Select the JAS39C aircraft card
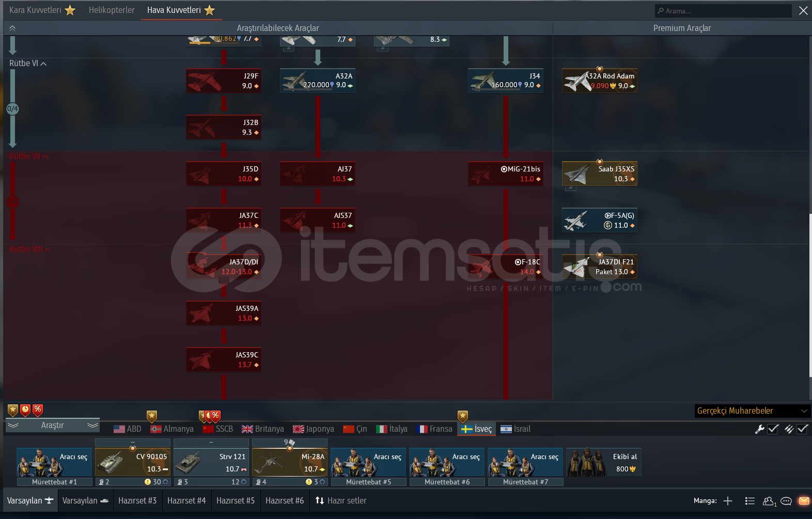 coord(224,360)
